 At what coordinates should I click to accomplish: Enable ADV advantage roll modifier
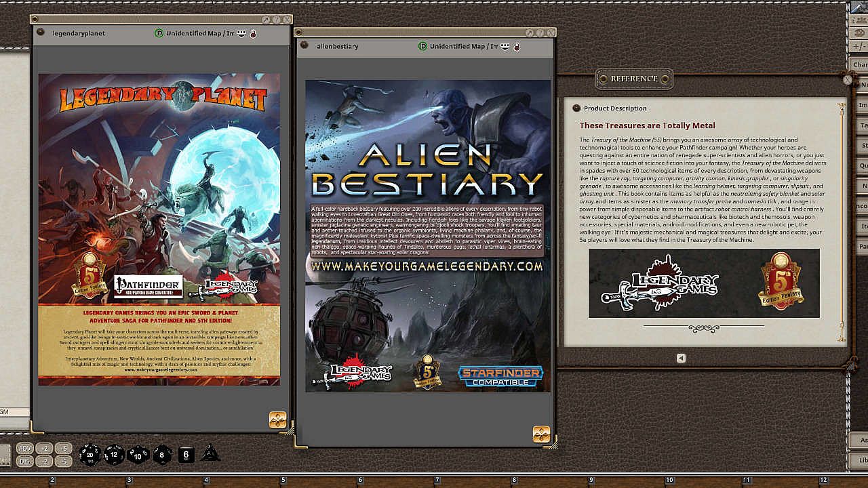click(24, 449)
